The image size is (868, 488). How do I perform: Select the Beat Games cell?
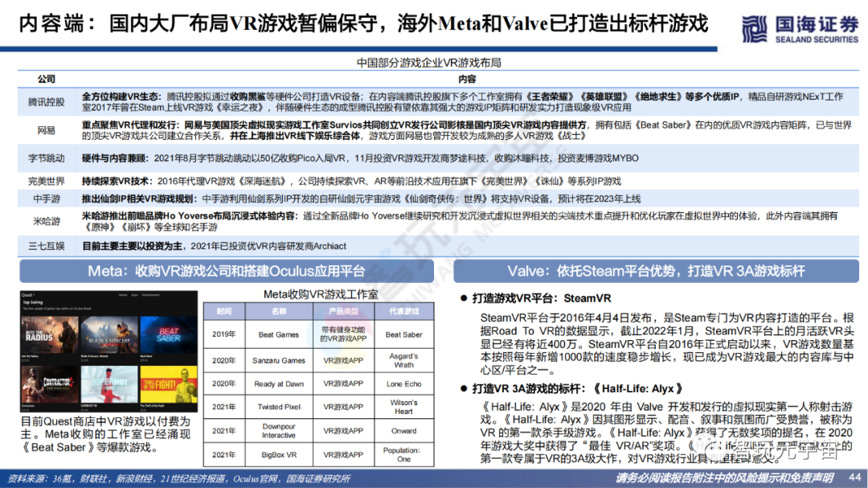coord(279,334)
